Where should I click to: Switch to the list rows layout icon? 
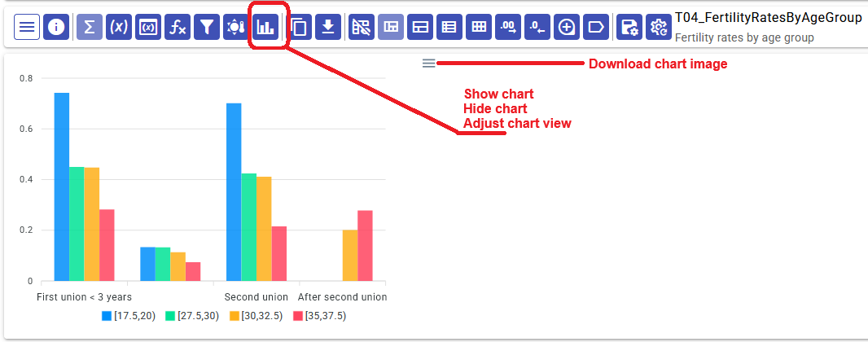tap(450, 27)
